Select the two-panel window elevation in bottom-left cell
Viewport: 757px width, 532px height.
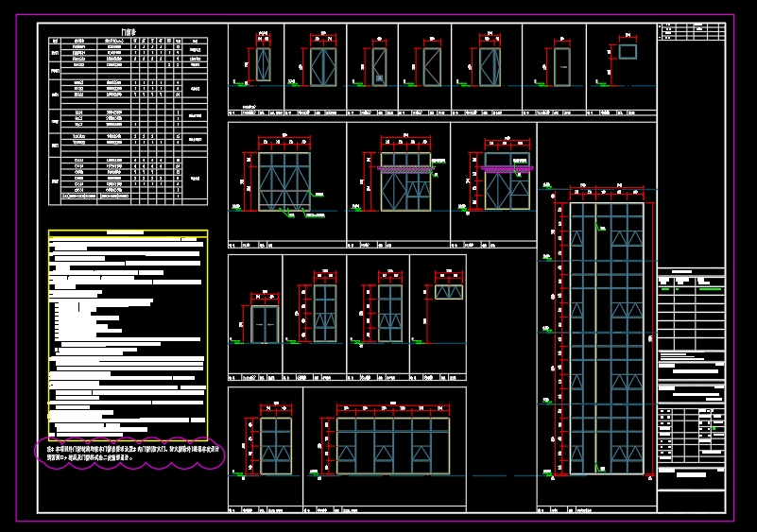tap(276, 446)
